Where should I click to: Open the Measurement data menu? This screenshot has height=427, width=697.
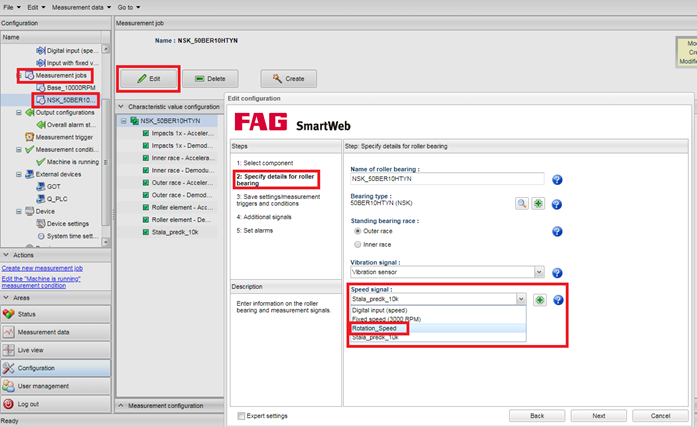pos(81,7)
